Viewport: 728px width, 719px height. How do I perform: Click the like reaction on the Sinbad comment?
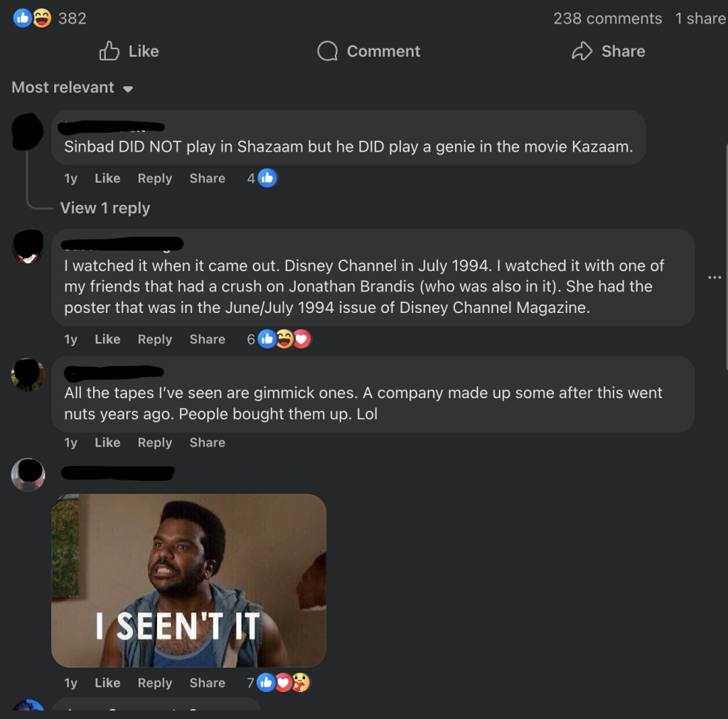(267, 179)
